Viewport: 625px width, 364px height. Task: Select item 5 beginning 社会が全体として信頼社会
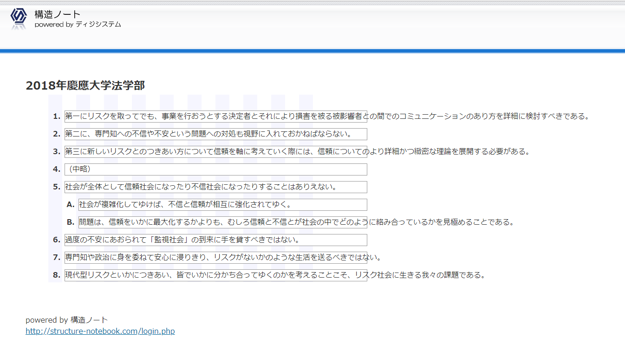215,187
